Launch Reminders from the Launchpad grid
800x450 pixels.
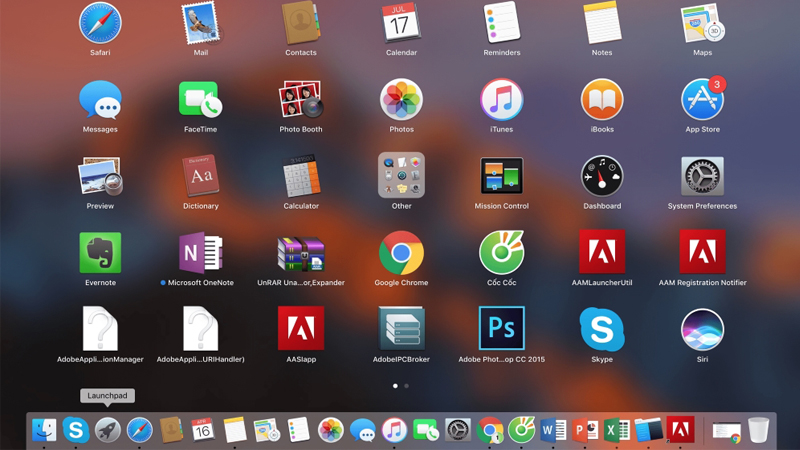(502, 23)
